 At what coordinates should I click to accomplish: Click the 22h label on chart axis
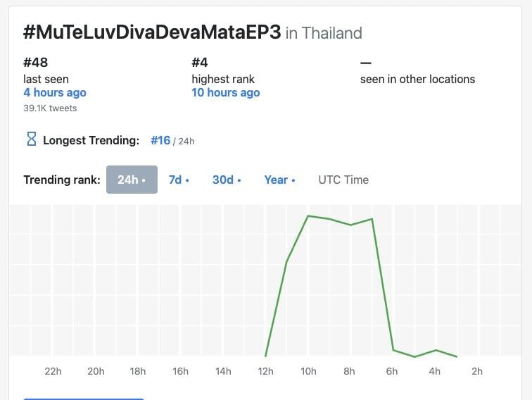(53, 371)
